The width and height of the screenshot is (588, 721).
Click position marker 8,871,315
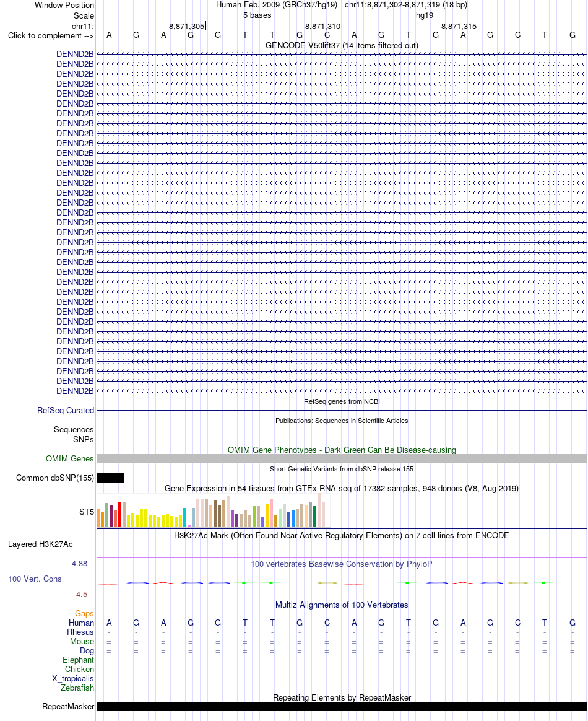click(x=459, y=26)
